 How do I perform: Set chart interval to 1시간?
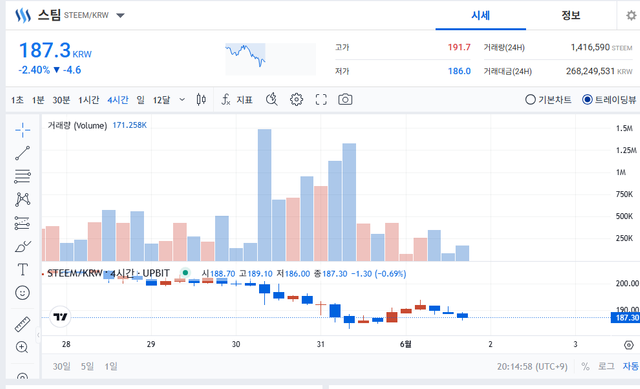[x=89, y=100]
